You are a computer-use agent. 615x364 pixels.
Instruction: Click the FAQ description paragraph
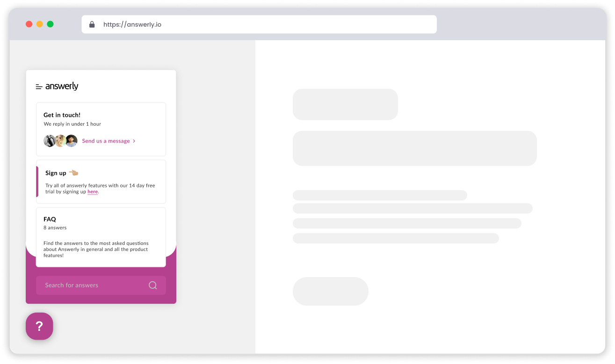(x=96, y=250)
